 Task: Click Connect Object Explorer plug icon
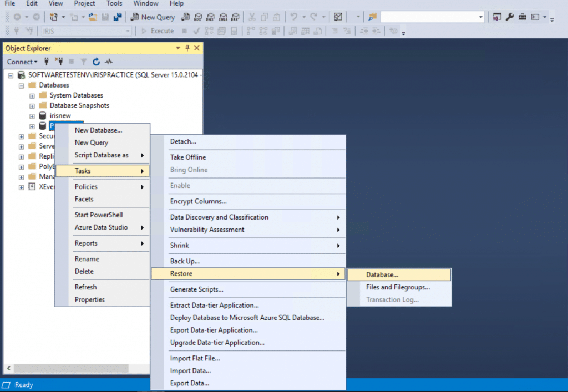pyautogui.click(x=47, y=62)
